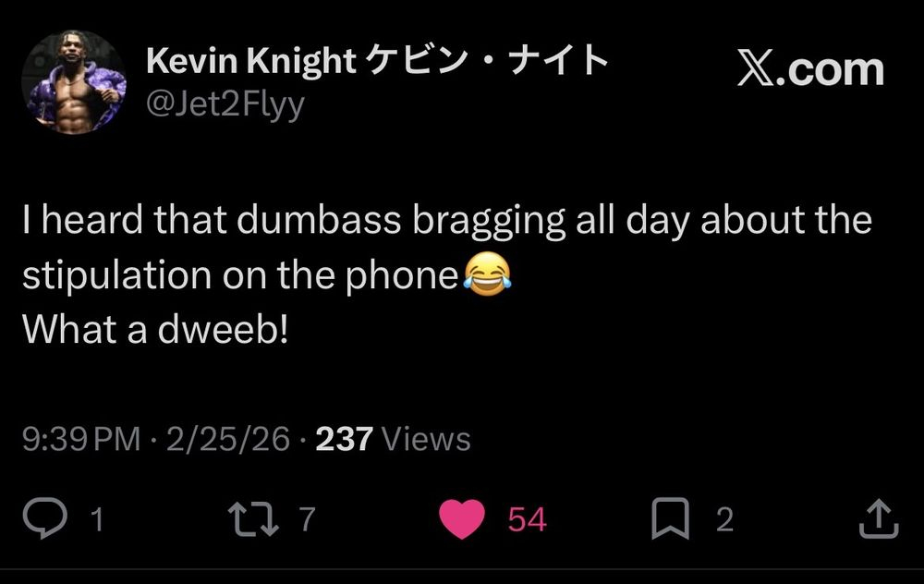Click the bookmark count of 2
Viewport: 924px width, 584px height.
click(724, 519)
